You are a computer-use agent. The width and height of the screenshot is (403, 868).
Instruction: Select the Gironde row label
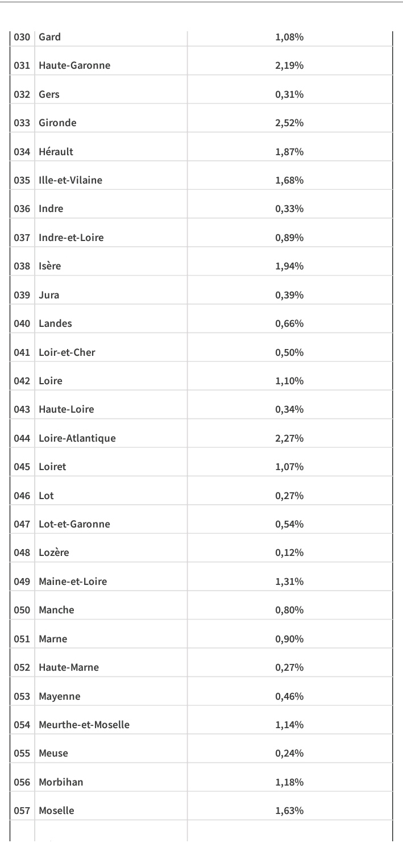57,123
